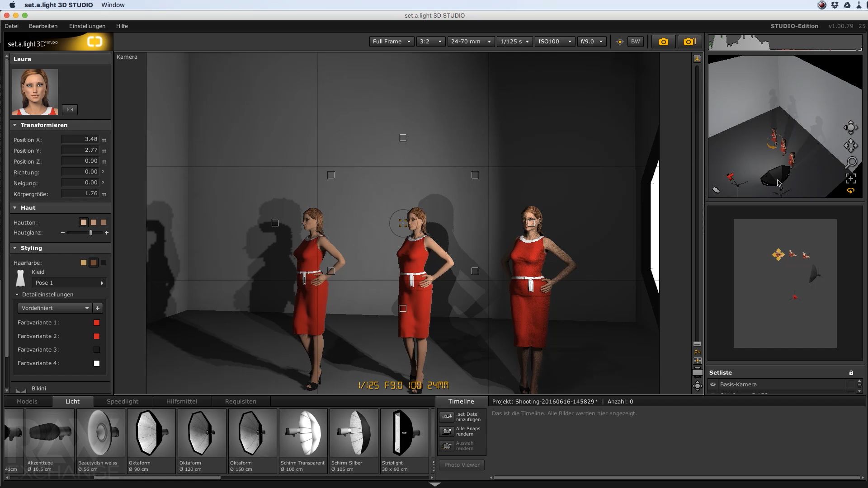Viewport: 868px width, 488px height.
Task: Click the add .set Datei icon
Action: coord(447,417)
